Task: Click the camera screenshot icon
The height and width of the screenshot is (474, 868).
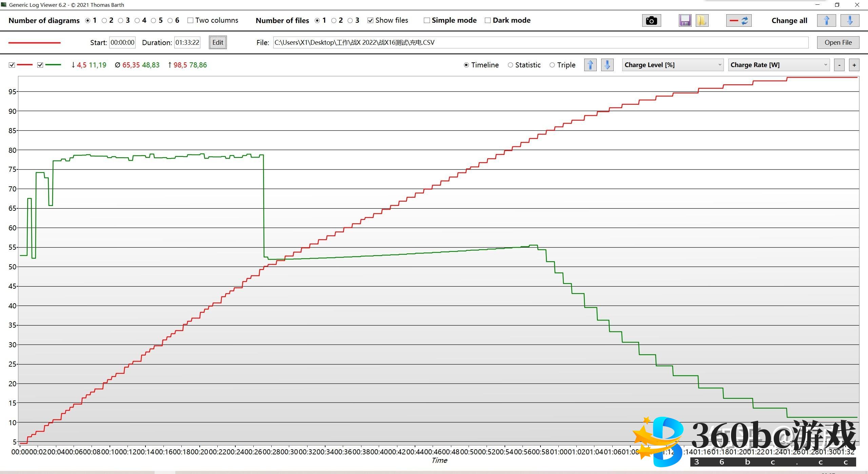Action: pos(651,21)
